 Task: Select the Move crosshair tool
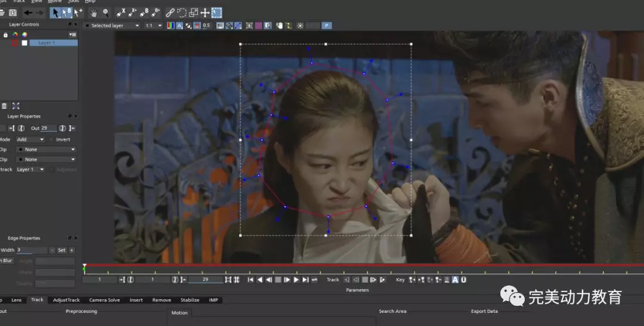coord(205,13)
